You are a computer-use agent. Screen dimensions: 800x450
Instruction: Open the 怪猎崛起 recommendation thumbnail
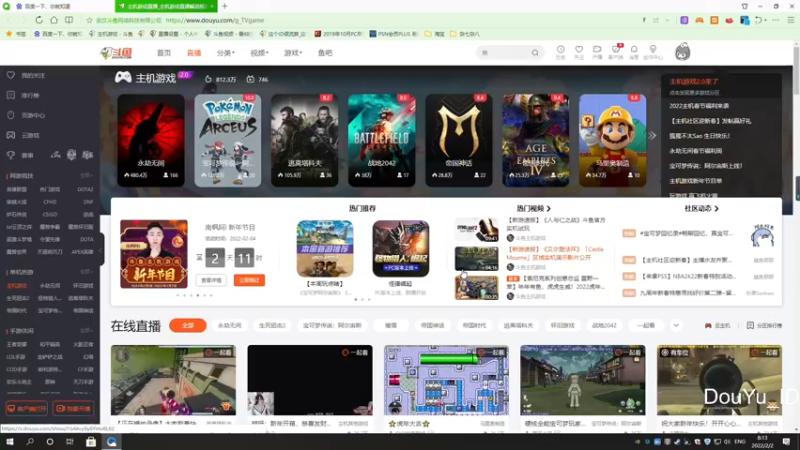(401, 248)
